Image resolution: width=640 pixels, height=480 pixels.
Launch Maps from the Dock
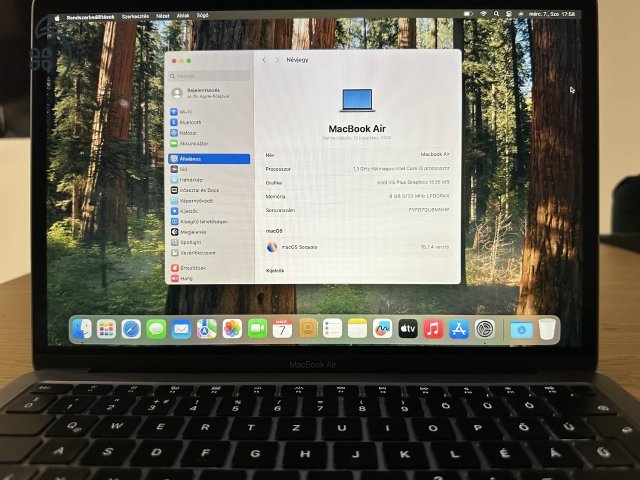point(207,329)
